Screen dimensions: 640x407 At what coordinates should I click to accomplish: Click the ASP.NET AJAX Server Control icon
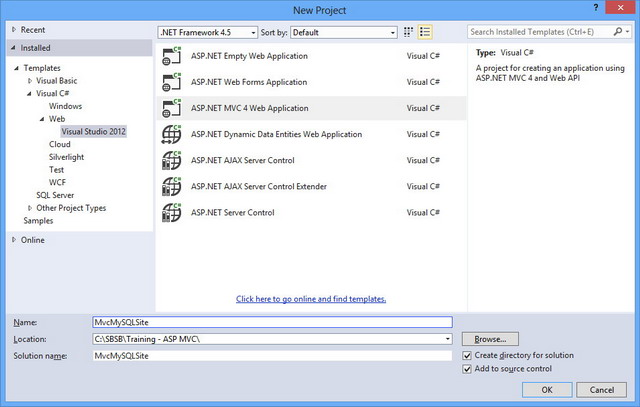[171, 160]
